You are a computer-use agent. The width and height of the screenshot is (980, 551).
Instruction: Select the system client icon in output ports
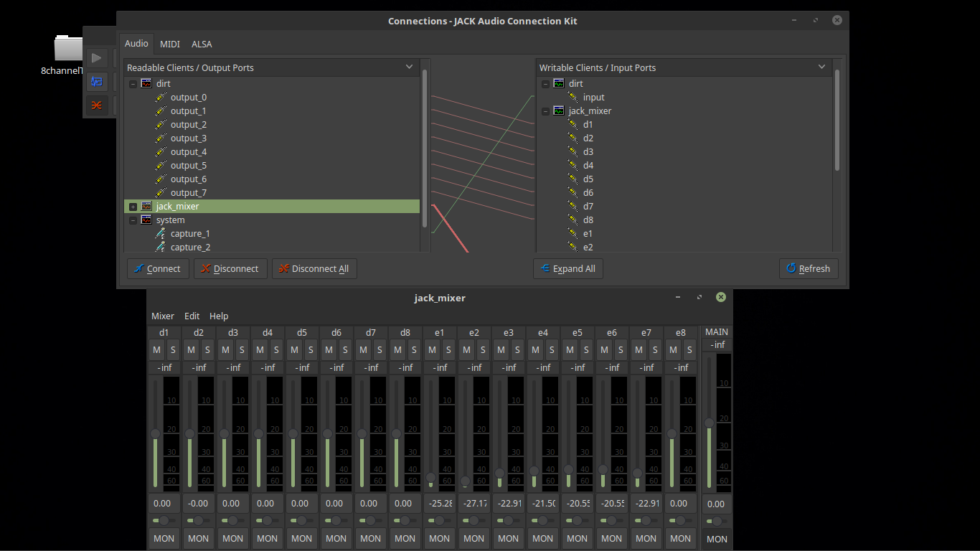tap(146, 220)
